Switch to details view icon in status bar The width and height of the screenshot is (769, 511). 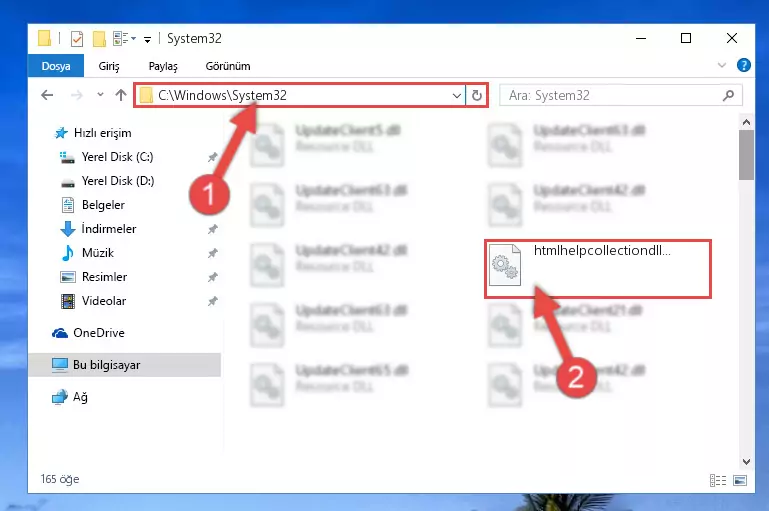pyautogui.click(x=718, y=481)
